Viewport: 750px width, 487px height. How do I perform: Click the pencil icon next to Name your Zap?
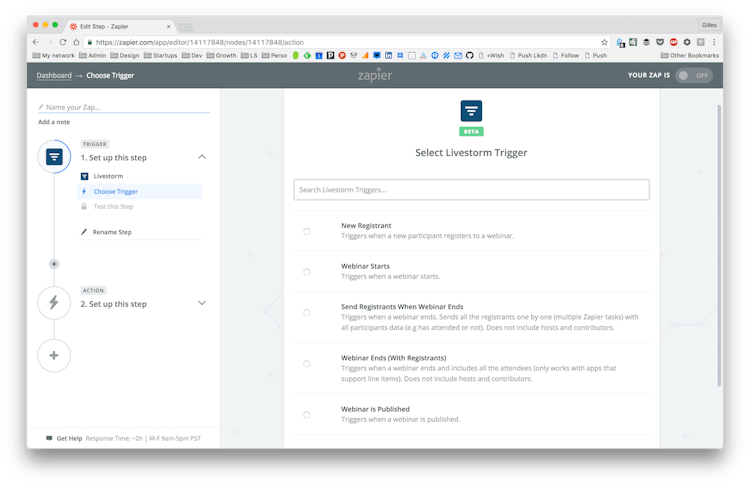click(x=41, y=107)
